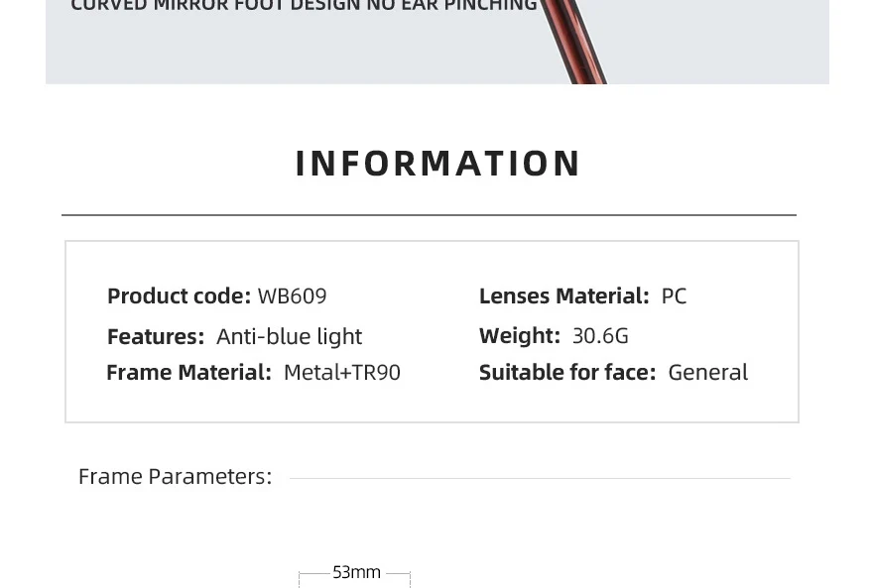Image resolution: width=873 pixels, height=588 pixels.
Task: Click the Frame Parameters heading
Action: 175,477
